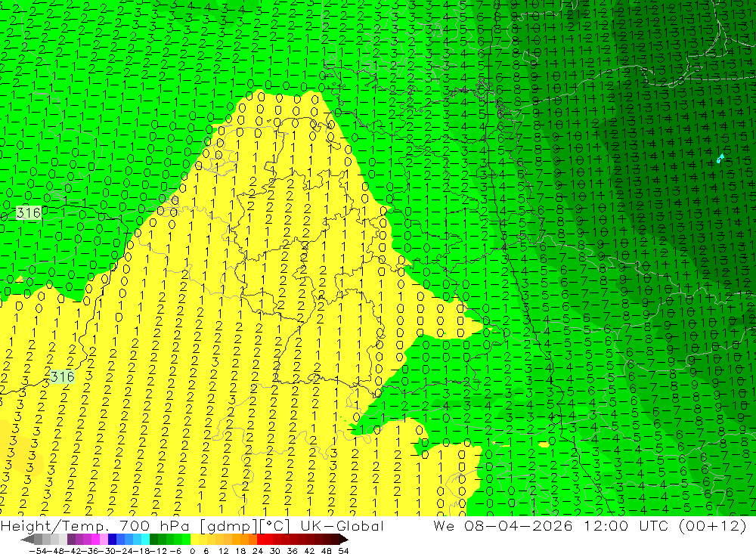Click the '[gdmp][°C]' units label

tap(246, 526)
